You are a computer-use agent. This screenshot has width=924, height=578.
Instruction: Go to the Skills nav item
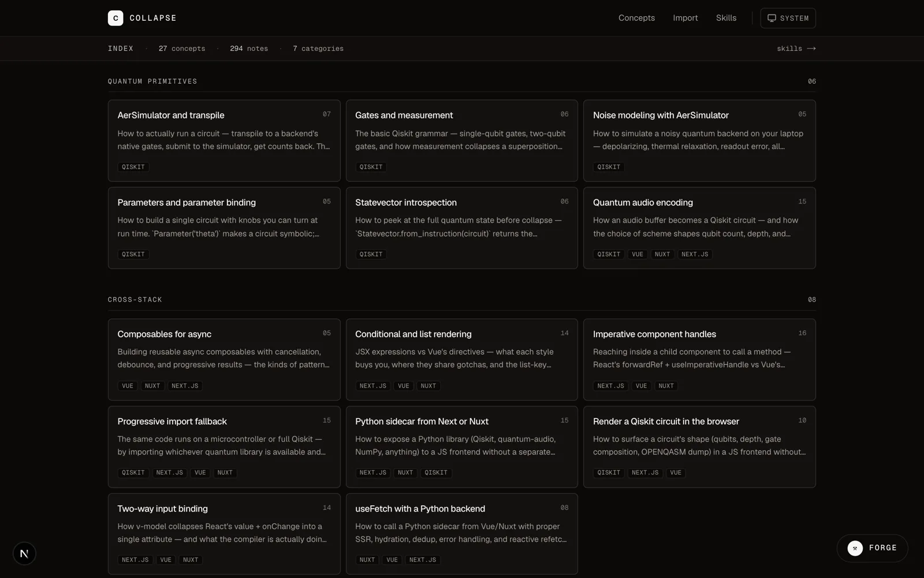click(x=726, y=18)
